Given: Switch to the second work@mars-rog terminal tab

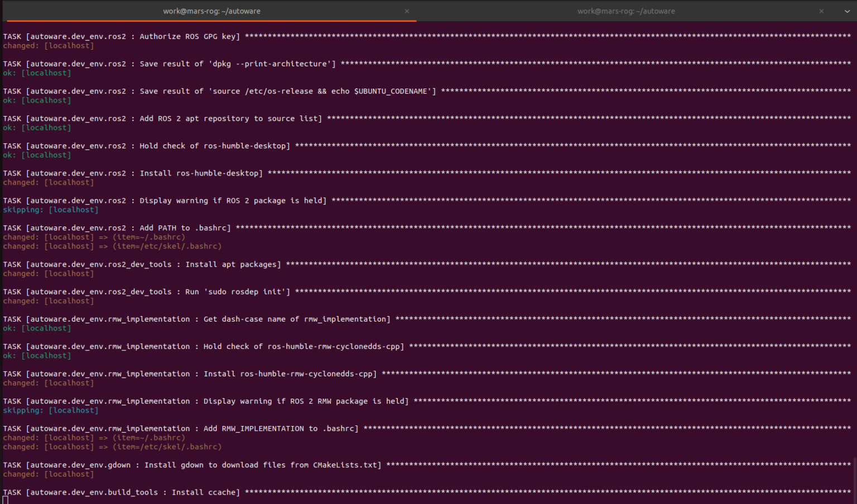Looking at the screenshot, I should tap(625, 11).
